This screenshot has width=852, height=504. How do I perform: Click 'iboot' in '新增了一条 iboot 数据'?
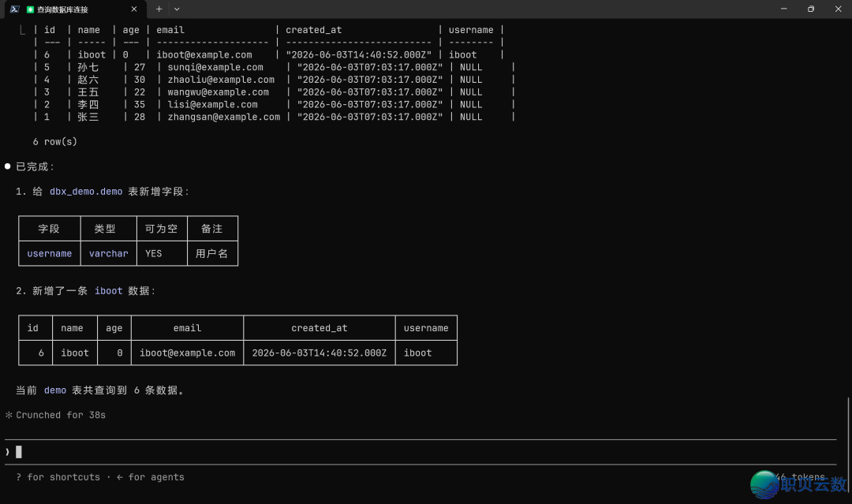pos(109,291)
